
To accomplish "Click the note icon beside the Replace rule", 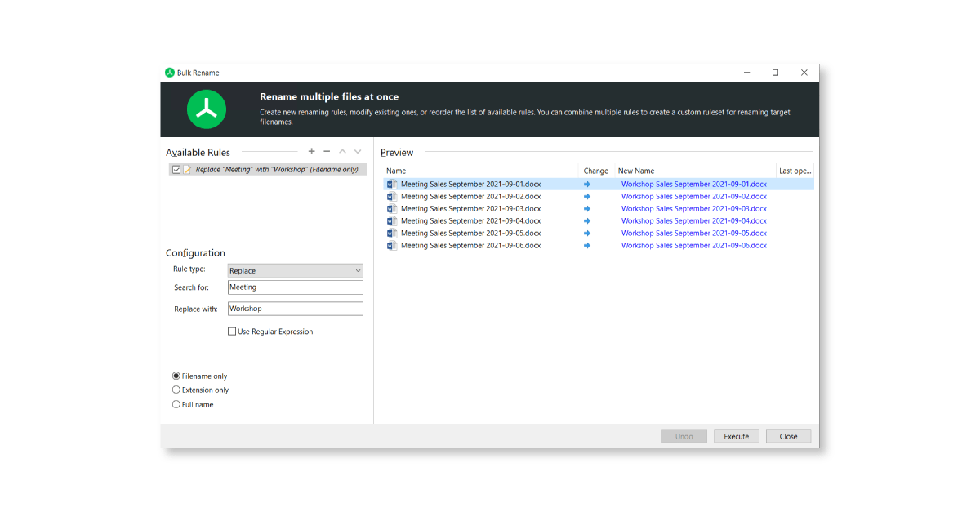I will [x=188, y=170].
